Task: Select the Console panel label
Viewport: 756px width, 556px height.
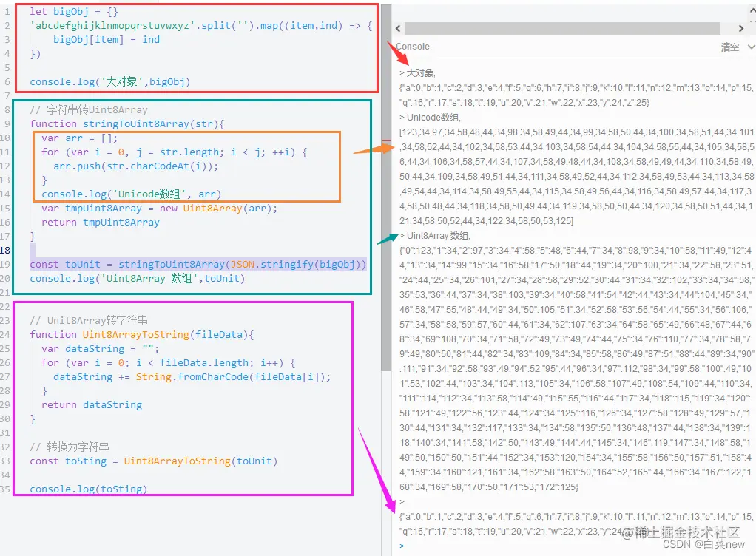Action: click(x=412, y=47)
